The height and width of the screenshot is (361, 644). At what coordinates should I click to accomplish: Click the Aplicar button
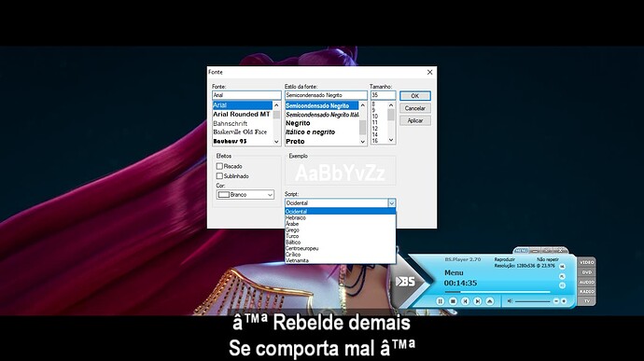pos(414,120)
